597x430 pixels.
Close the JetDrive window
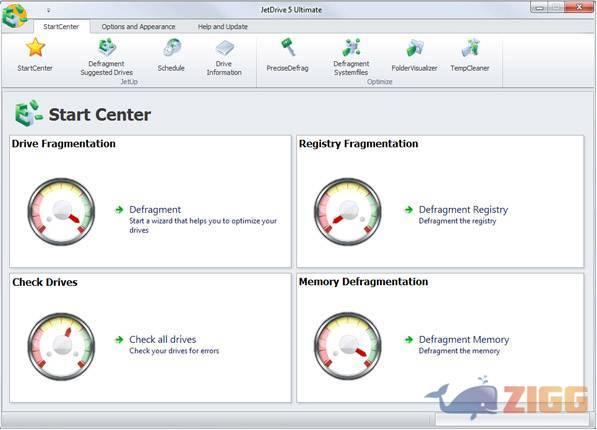579,7
